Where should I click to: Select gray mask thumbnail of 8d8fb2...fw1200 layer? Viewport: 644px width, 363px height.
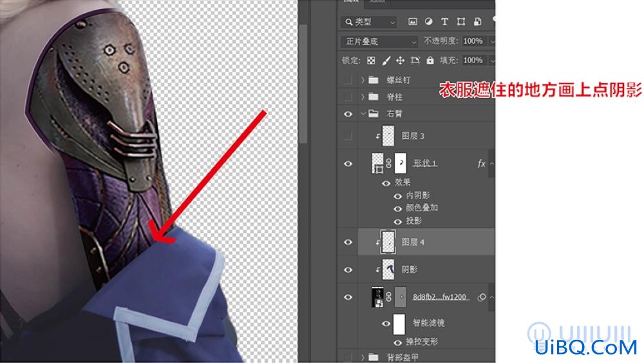[x=401, y=297]
